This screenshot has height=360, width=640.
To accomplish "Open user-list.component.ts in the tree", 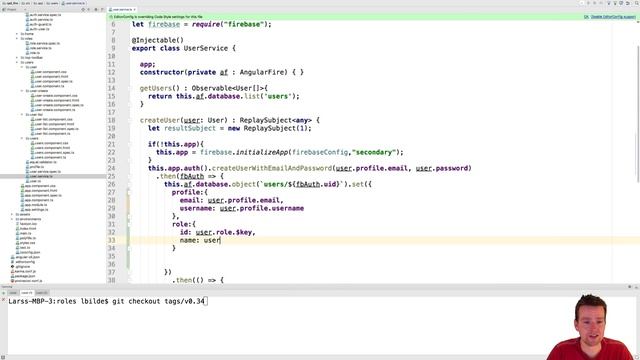I will tap(52, 134).
